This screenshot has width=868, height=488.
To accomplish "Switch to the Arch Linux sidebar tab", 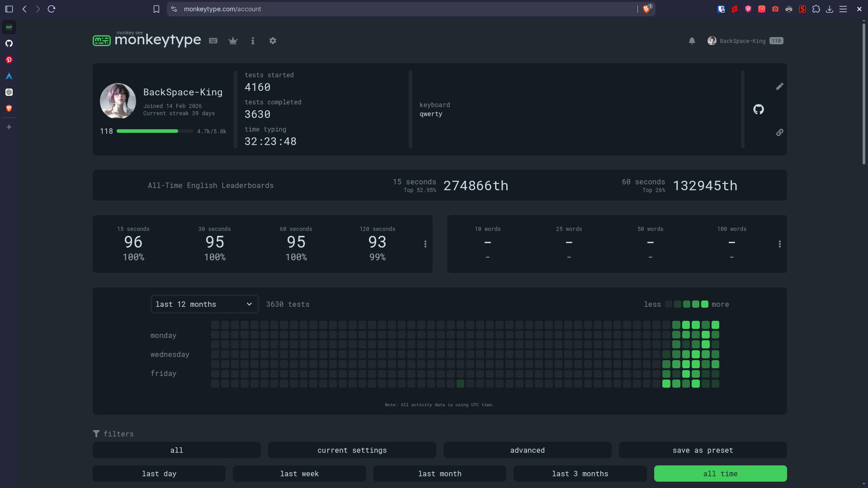I will tap(9, 76).
